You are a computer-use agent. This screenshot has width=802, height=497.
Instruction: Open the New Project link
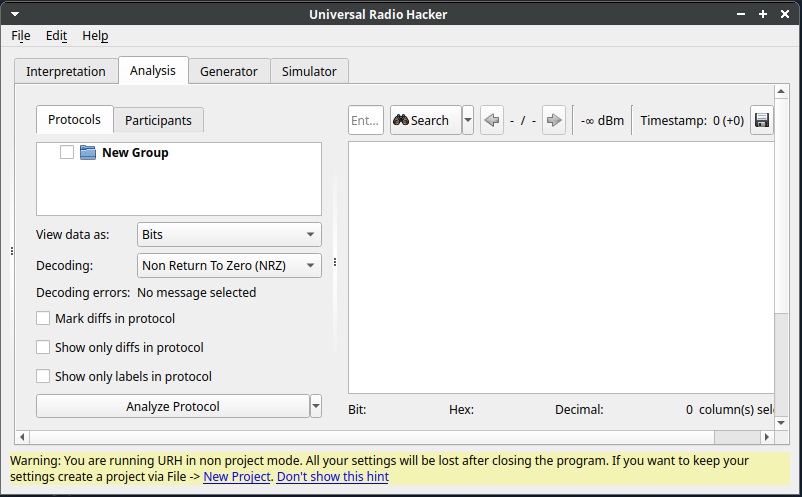click(x=237, y=477)
